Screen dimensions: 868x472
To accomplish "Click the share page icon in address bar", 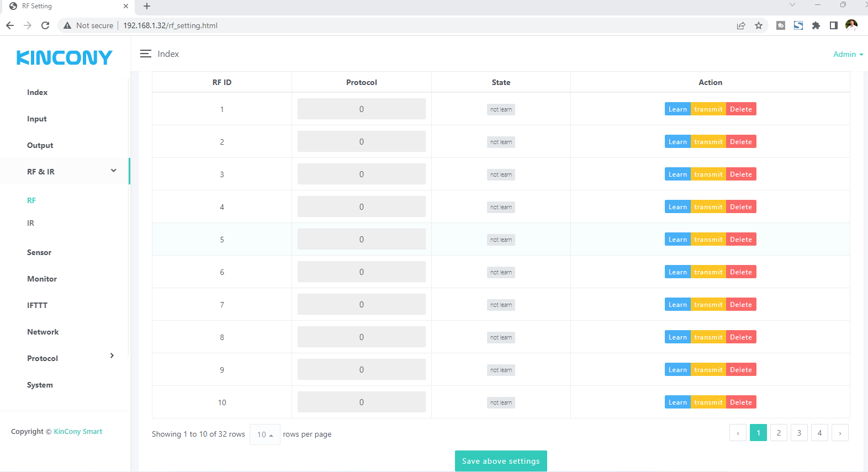I will tap(741, 25).
